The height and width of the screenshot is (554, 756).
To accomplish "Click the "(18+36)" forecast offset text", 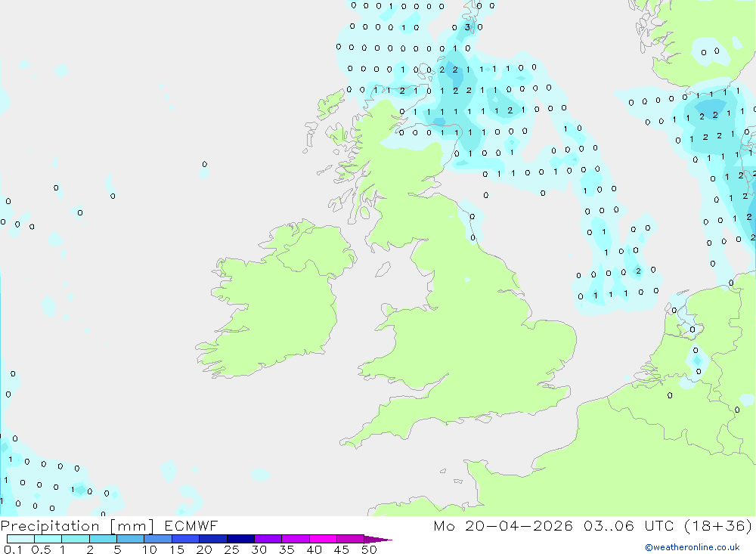I will [718, 525].
